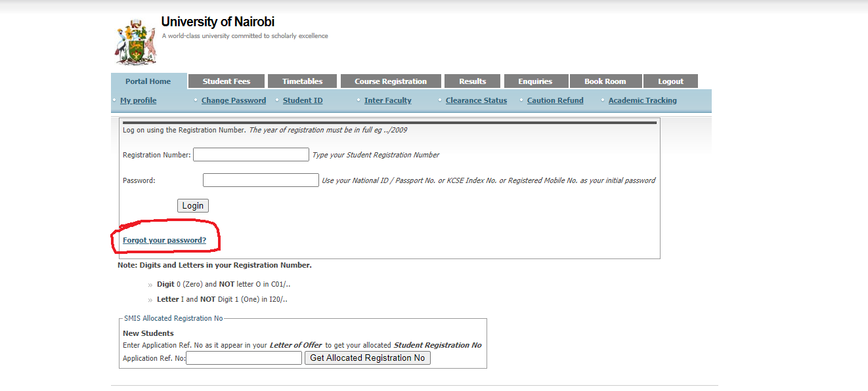Screen dimensions: 868x391
Task: Open the Inter Faculty link
Action: (x=388, y=100)
